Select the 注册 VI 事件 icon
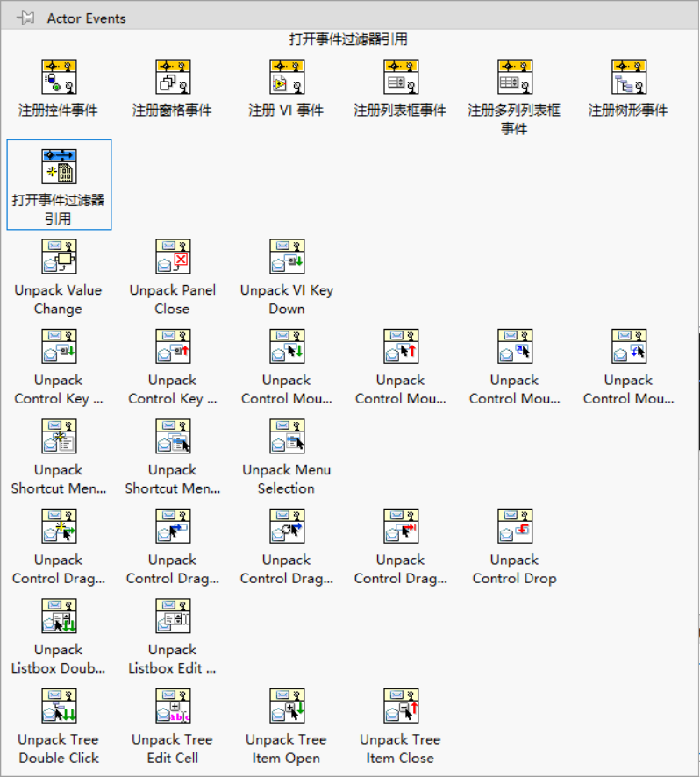 click(287, 77)
